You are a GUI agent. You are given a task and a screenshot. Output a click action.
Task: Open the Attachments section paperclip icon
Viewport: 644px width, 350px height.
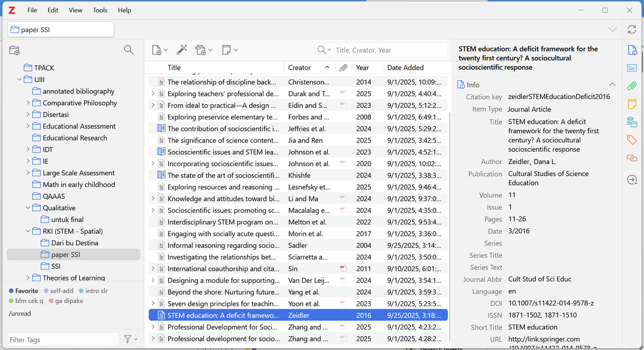pos(632,86)
